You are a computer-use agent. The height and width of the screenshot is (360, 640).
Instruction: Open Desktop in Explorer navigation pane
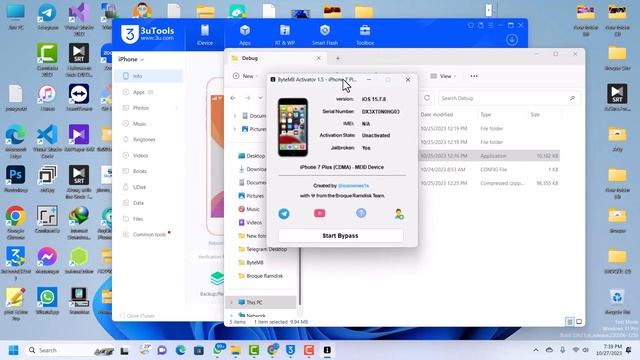click(251, 156)
